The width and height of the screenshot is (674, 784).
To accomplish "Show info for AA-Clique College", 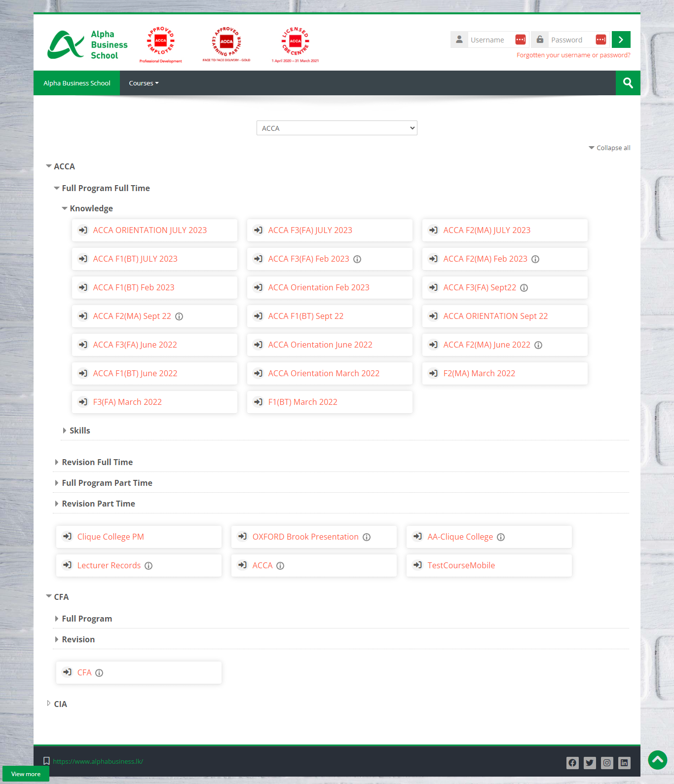I will [501, 537].
